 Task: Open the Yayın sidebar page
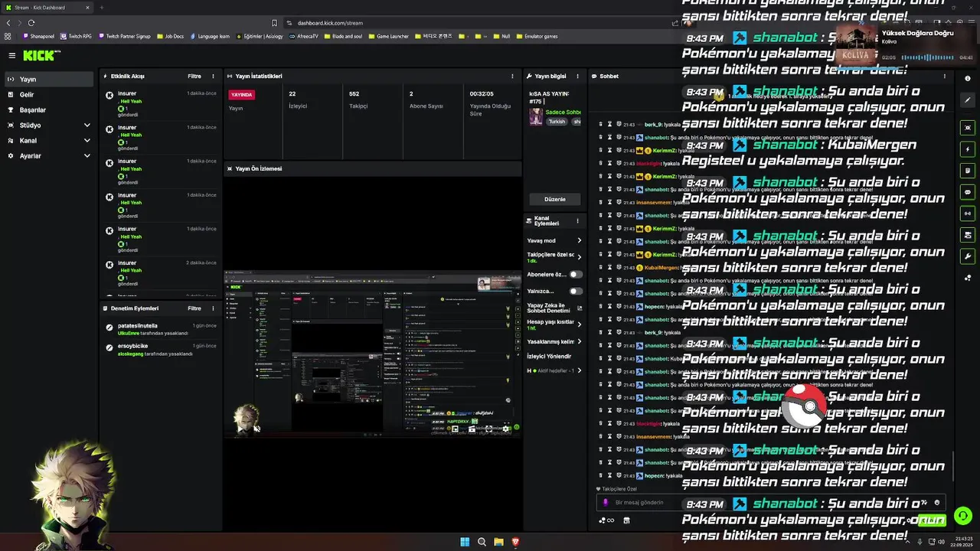[49, 79]
